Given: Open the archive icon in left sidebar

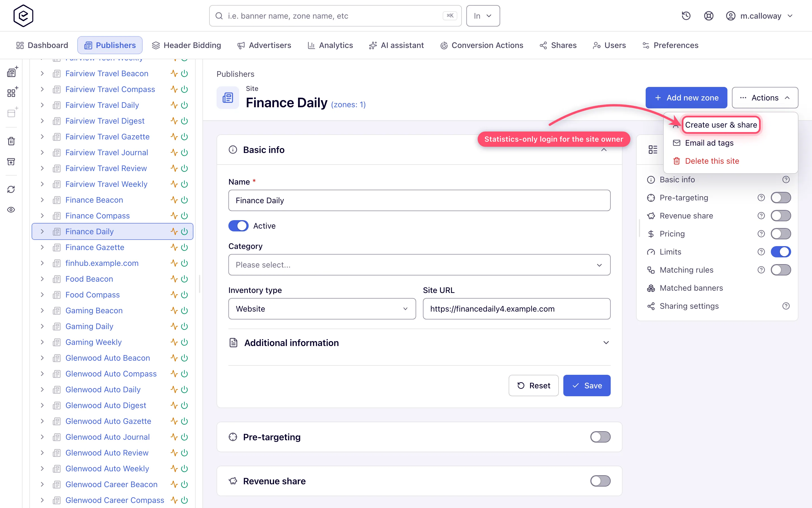Looking at the screenshot, I should [x=11, y=162].
